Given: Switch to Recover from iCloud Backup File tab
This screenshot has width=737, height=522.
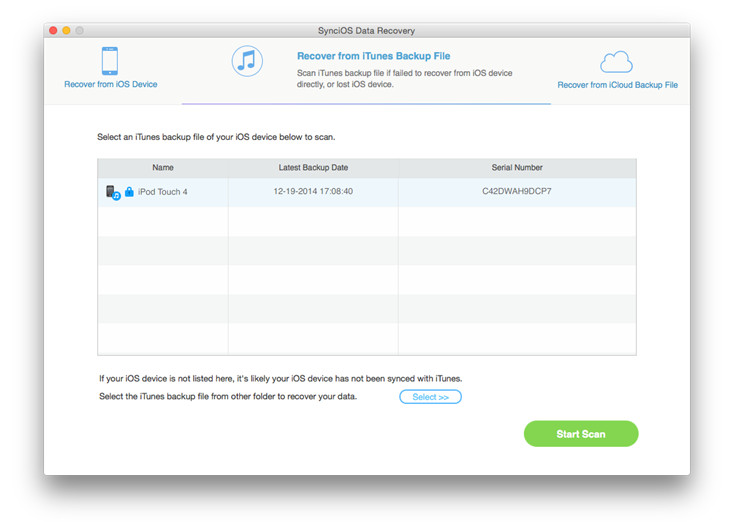Looking at the screenshot, I should click(x=618, y=85).
